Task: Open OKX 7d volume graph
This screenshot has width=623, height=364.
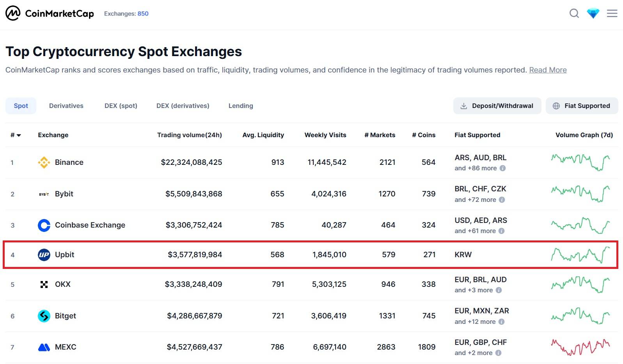Action: coord(580,284)
